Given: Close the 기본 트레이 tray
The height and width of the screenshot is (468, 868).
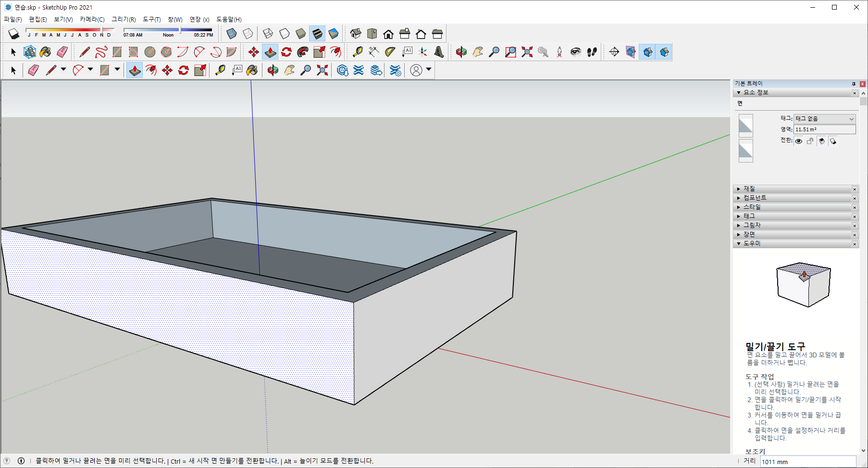Looking at the screenshot, I should coord(863,84).
